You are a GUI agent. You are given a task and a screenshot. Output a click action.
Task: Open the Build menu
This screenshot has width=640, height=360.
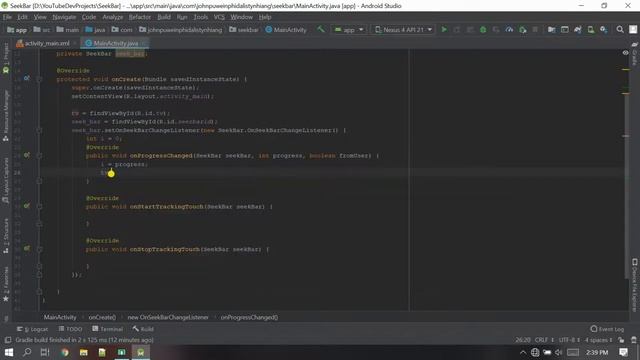click(x=164, y=17)
